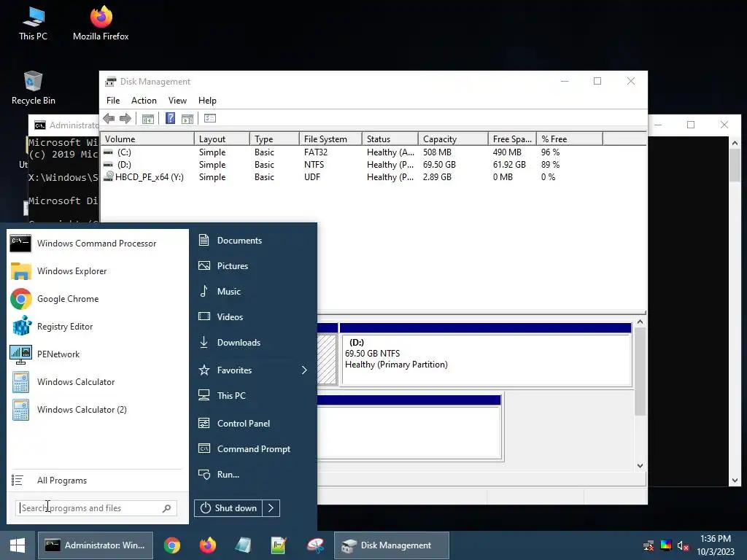This screenshot has width=747, height=560.
Task: Select the This PC desktop icon
Action: pyautogui.click(x=34, y=23)
